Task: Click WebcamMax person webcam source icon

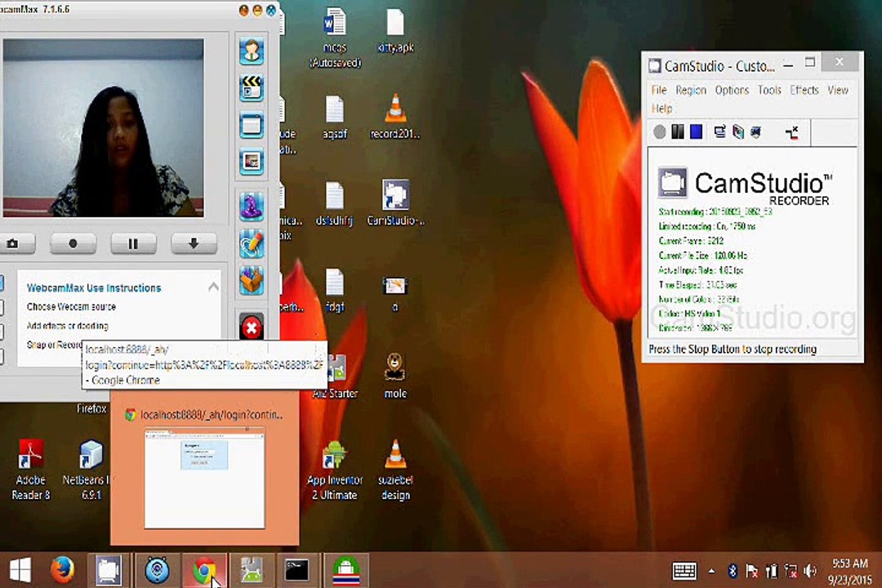Action: tap(252, 51)
